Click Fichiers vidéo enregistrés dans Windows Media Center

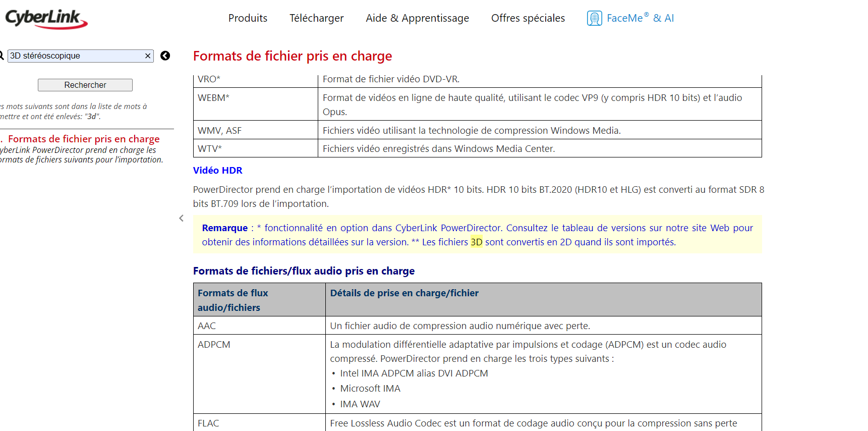(439, 149)
